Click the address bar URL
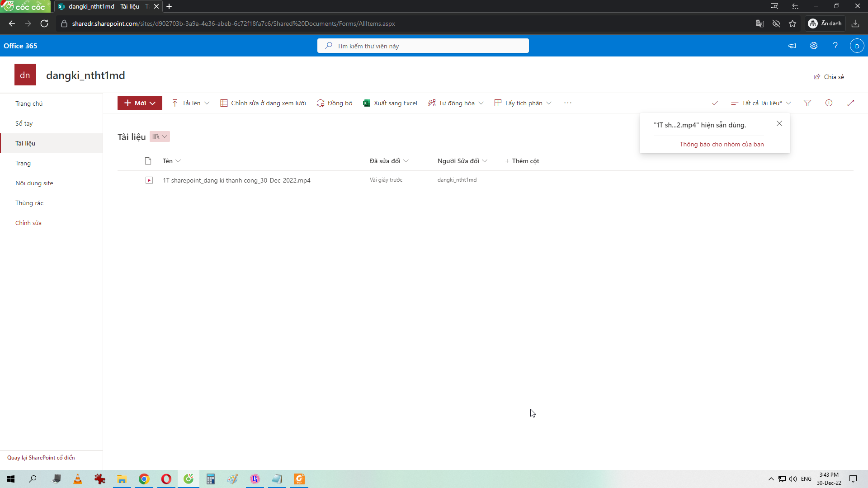 (x=233, y=23)
